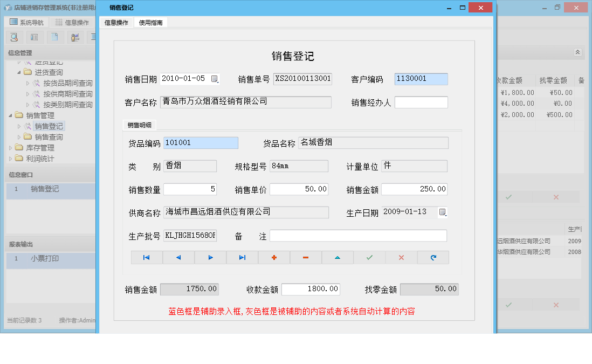Click the 客户编码 input field

point(421,79)
